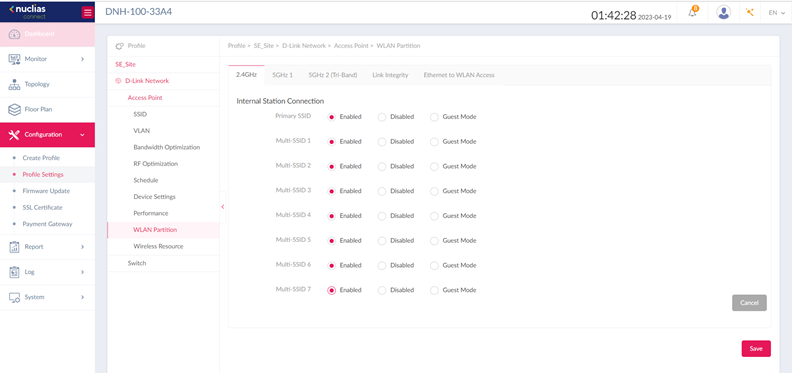This screenshot has height=373, width=792.
Task: Click the Floor Plan layers icon
Action: coord(15,109)
